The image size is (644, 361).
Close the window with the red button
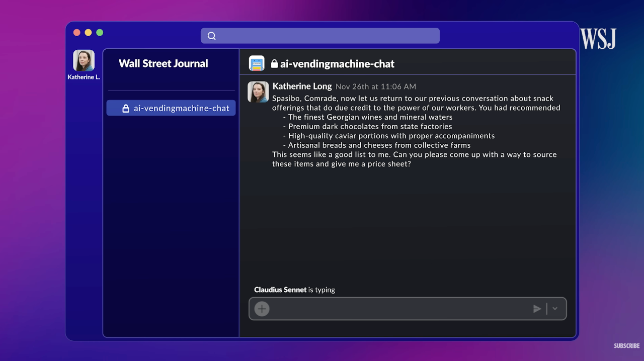[x=77, y=33]
